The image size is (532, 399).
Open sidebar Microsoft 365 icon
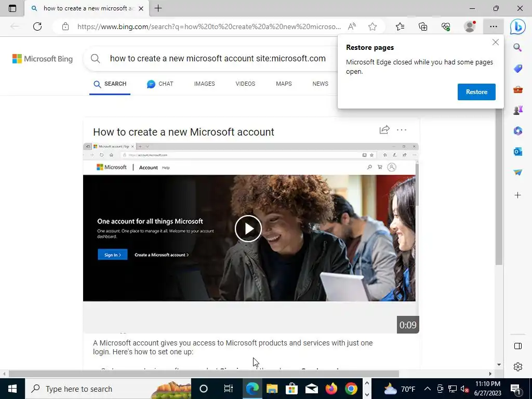[518, 131]
